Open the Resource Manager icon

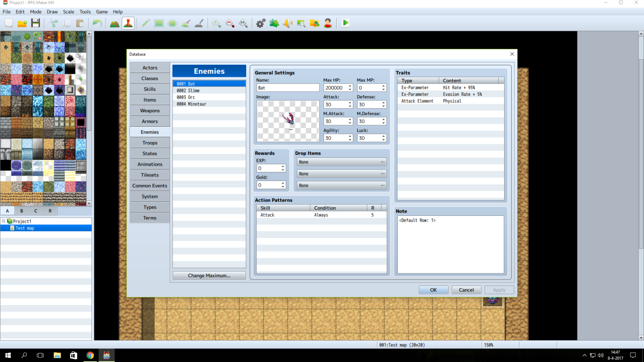coord(315,23)
